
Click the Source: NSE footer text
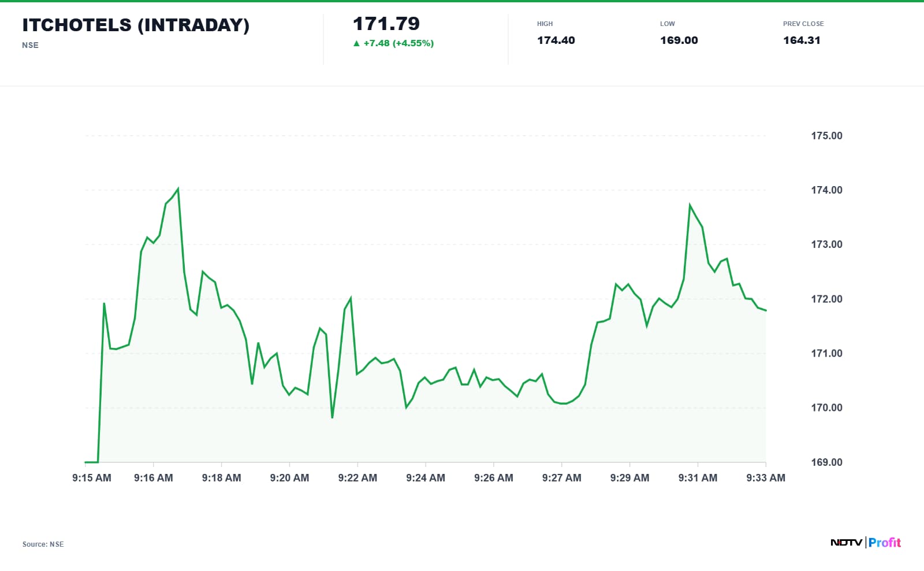coord(43,544)
